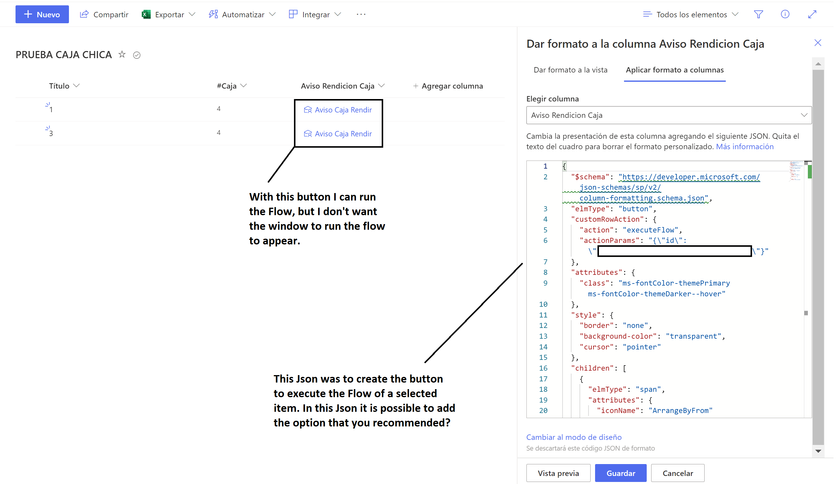Click inside the JSON code editor

pos(669,288)
